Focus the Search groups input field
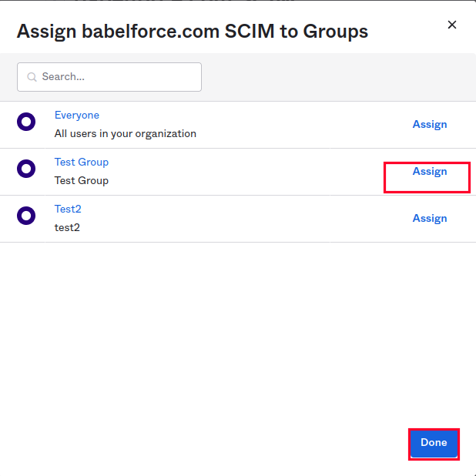This screenshot has width=476, height=476. click(109, 77)
